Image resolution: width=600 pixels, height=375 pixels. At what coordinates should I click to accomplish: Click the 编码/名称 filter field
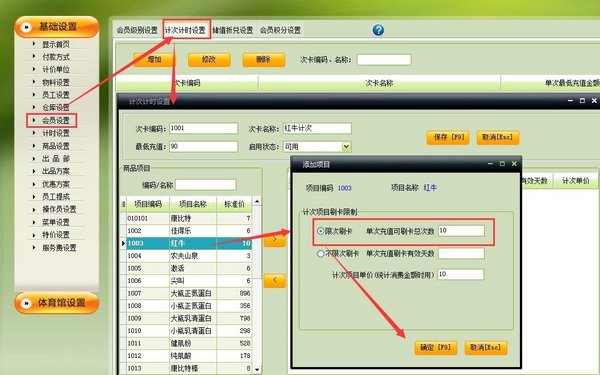(x=205, y=185)
